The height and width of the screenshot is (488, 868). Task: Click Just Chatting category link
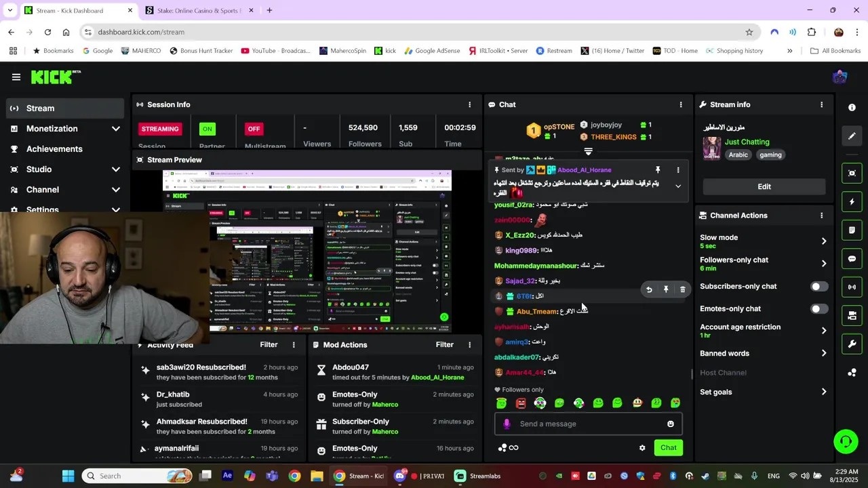coord(747,142)
